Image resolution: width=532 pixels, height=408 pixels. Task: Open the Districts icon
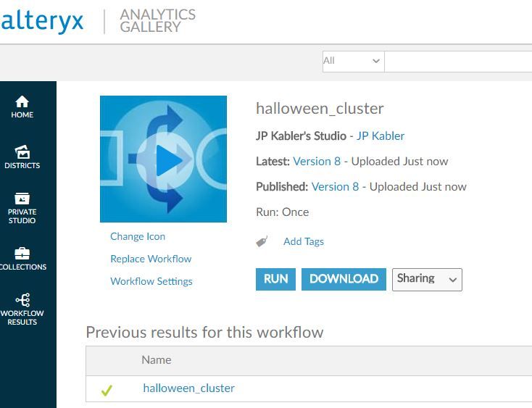point(22,152)
